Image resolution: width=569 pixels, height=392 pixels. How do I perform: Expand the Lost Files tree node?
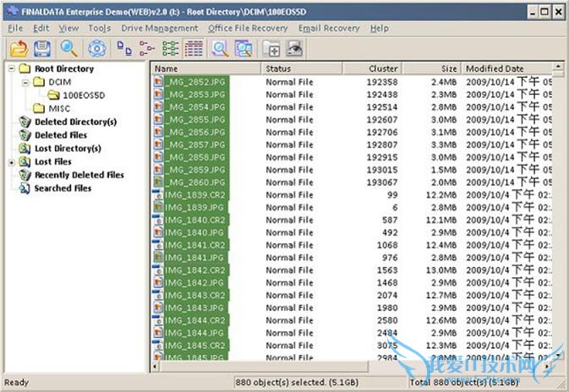[11, 162]
